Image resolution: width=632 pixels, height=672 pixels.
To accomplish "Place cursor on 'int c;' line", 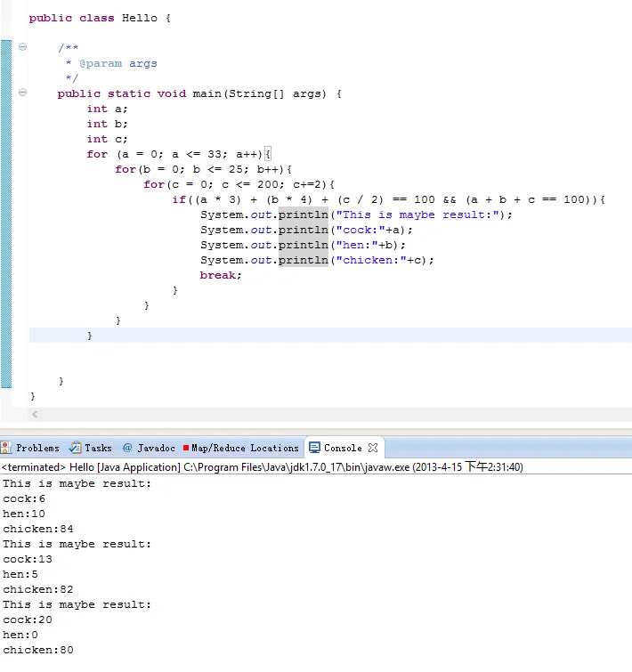I will (x=107, y=139).
